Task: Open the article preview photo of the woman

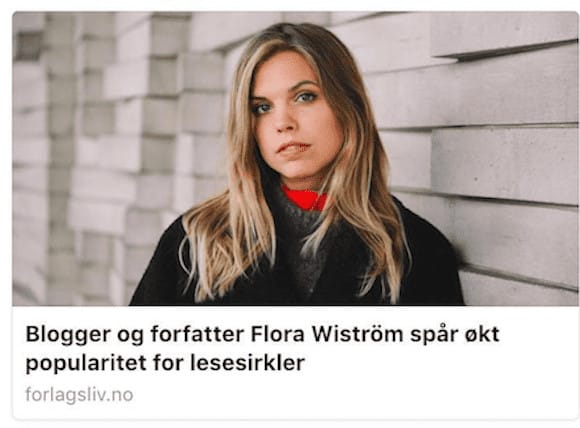Action: click(x=295, y=158)
